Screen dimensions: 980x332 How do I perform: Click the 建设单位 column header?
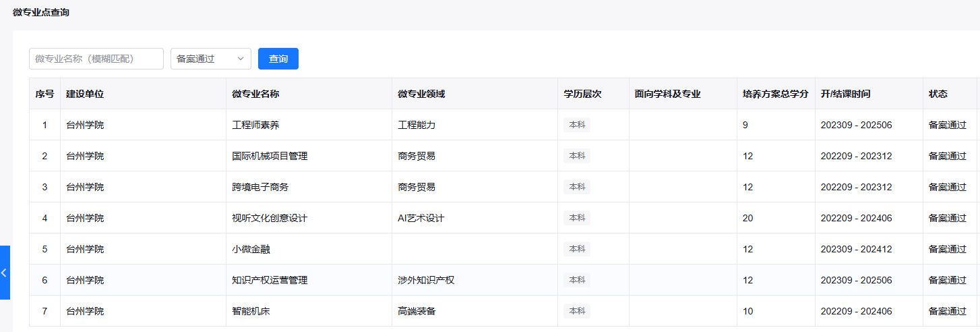[85, 94]
